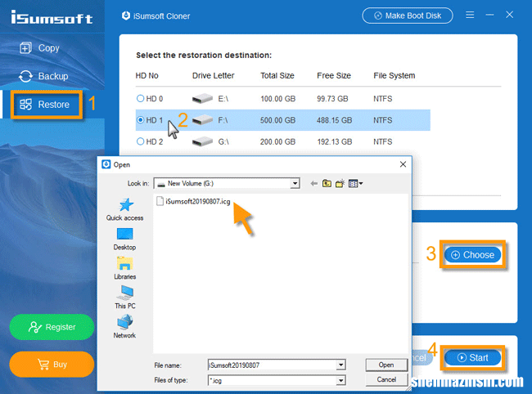The width and height of the screenshot is (532, 394).
Task: Click the F:\ drive icon
Action: click(202, 120)
